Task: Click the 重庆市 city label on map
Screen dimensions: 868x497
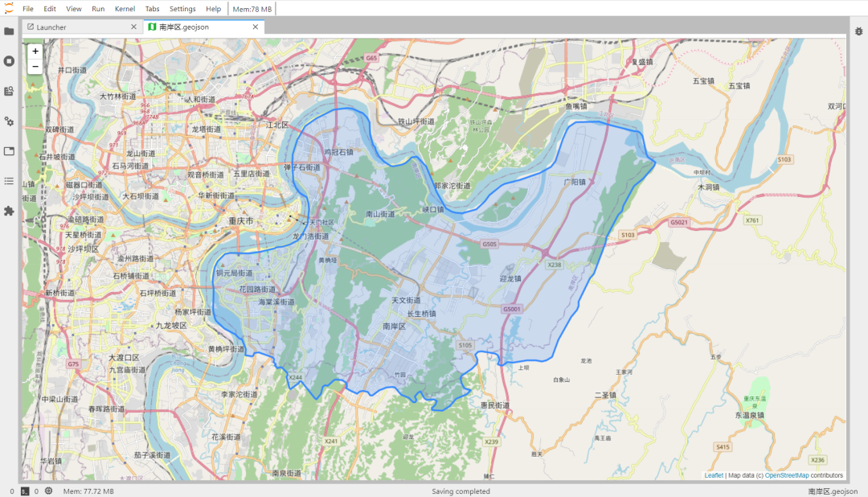Action: coord(241,220)
